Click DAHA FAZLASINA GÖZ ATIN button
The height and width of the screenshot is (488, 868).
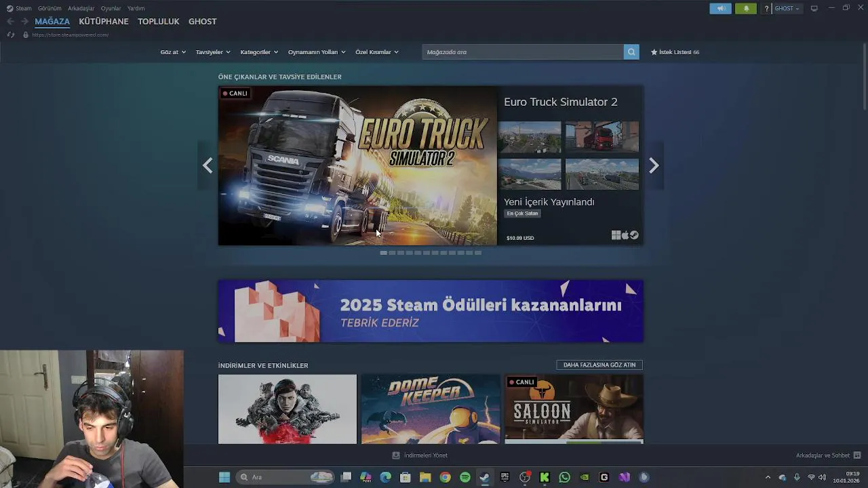tap(599, 365)
